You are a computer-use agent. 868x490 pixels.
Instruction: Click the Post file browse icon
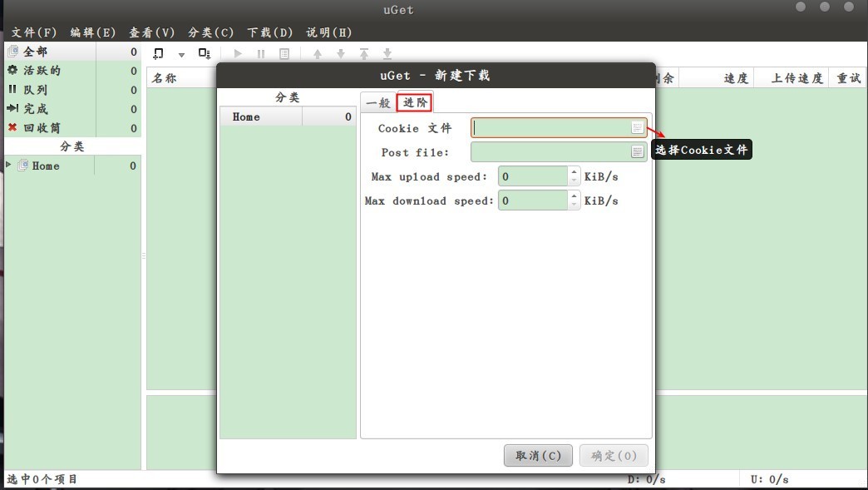(638, 151)
